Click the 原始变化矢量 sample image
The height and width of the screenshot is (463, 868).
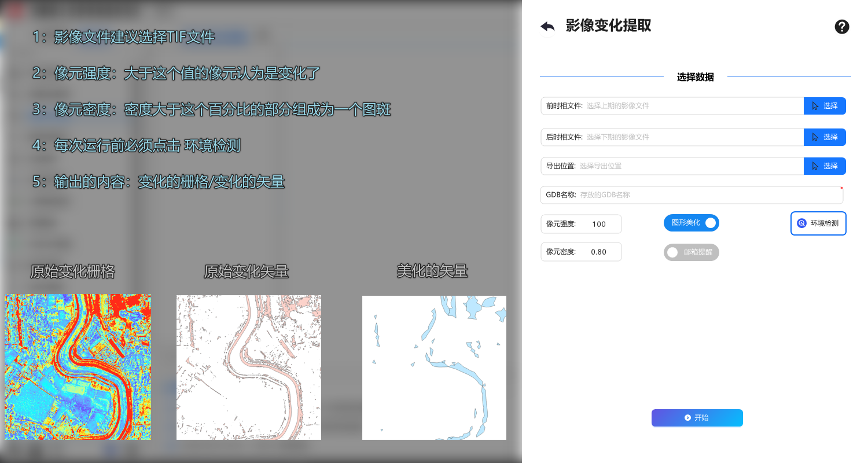[249, 367]
